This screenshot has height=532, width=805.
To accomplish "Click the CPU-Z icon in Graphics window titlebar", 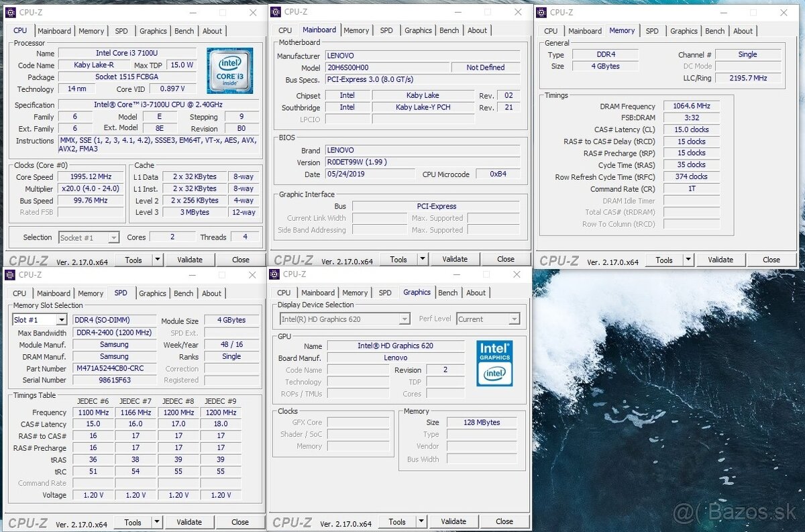I will (273, 274).
